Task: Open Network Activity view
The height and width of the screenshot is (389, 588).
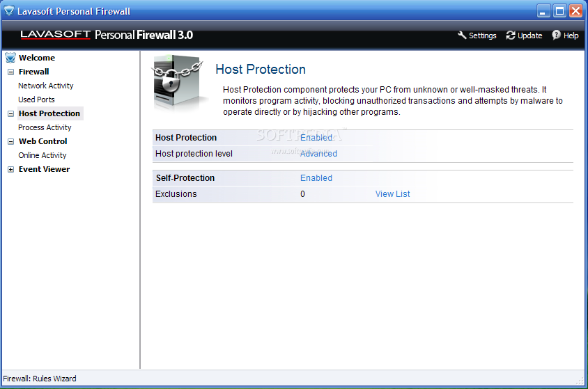Action: pos(46,86)
